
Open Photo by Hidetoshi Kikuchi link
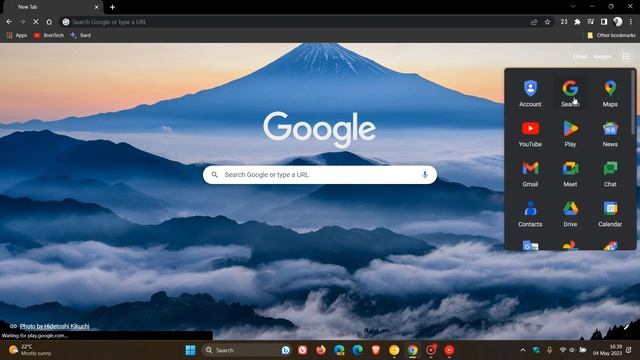tap(54, 326)
